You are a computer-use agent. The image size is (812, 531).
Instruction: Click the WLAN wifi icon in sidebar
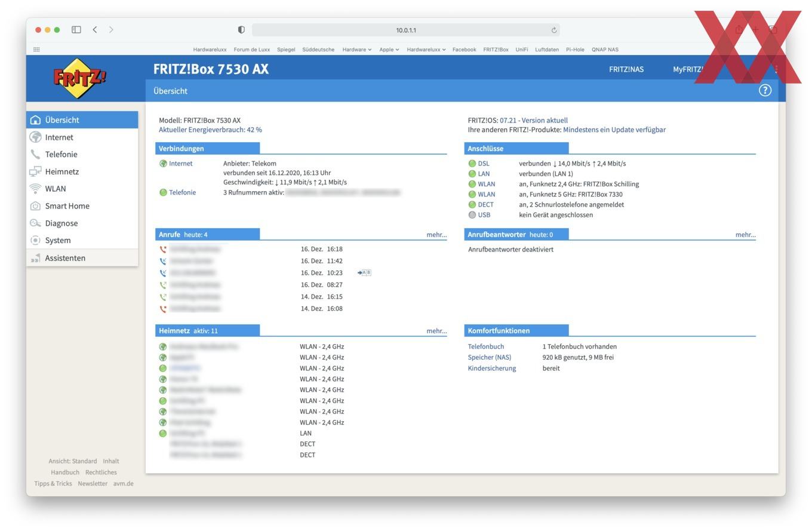click(x=35, y=189)
